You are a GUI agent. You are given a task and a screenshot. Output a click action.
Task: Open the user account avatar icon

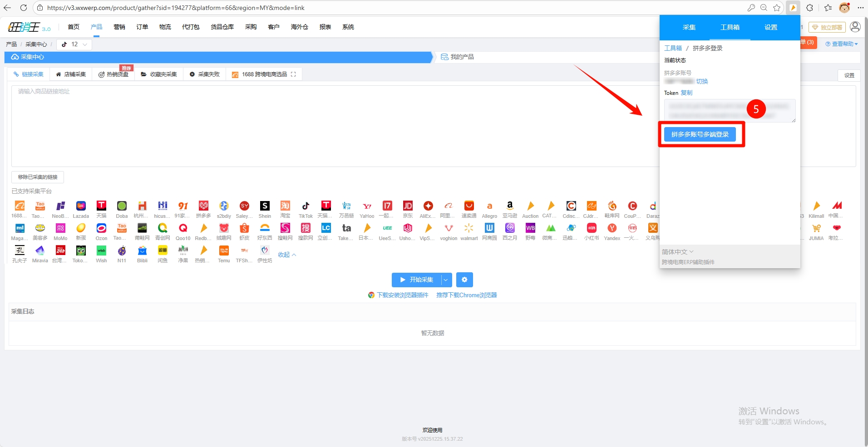coord(855,27)
